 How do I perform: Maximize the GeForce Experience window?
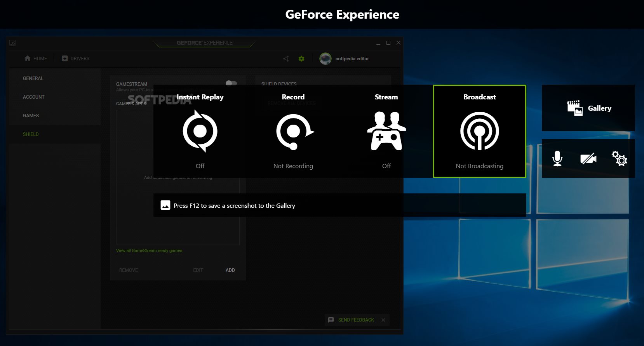[x=388, y=43]
